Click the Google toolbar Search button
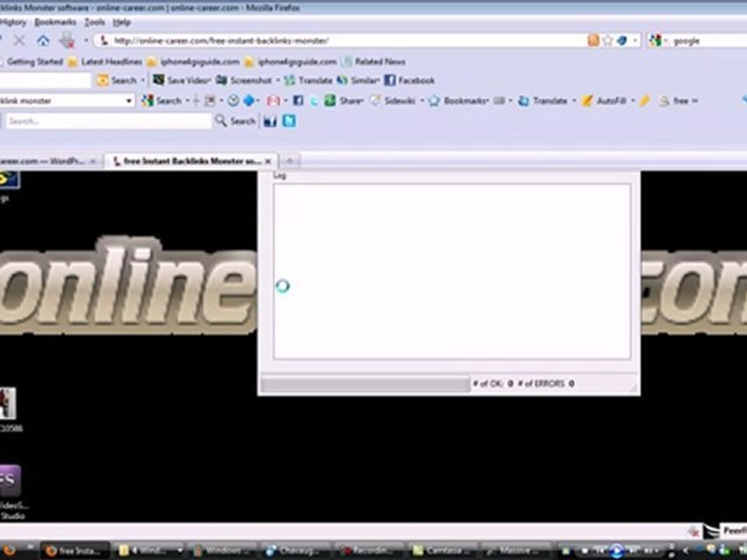 [x=162, y=100]
